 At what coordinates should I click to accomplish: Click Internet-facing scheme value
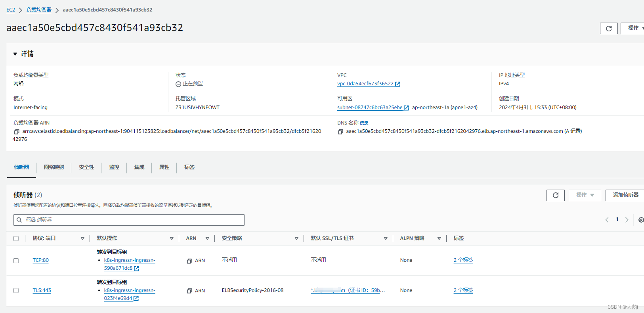(31, 108)
